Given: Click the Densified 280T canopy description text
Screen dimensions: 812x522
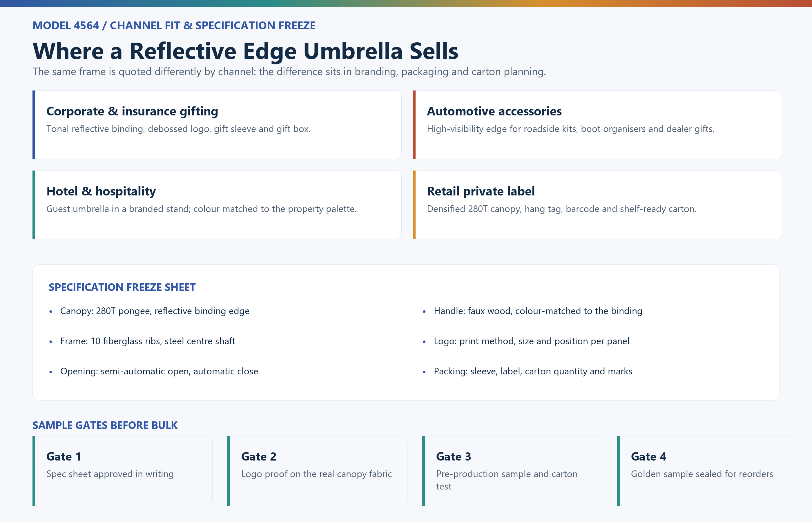Looking at the screenshot, I should (561, 209).
